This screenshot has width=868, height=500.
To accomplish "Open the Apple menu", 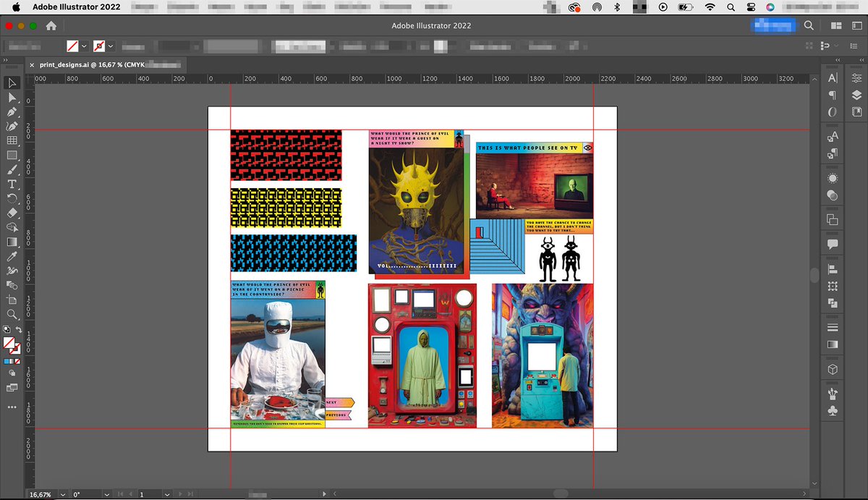I will (x=16, y=7).
